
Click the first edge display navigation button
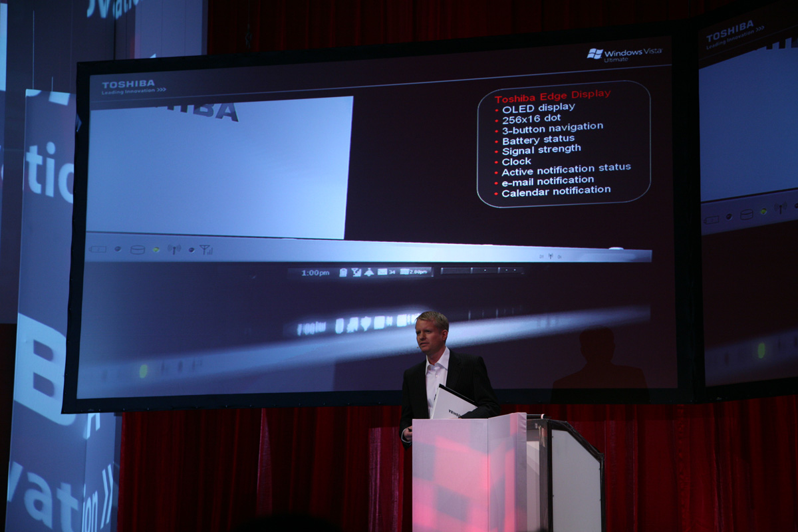click(456, 271)
